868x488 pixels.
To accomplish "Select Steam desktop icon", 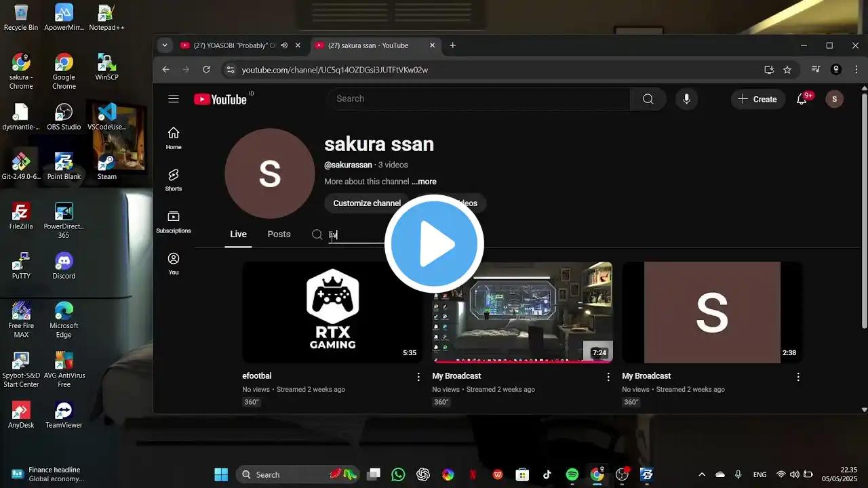I will pyautogui.click(x=106, y=167).
